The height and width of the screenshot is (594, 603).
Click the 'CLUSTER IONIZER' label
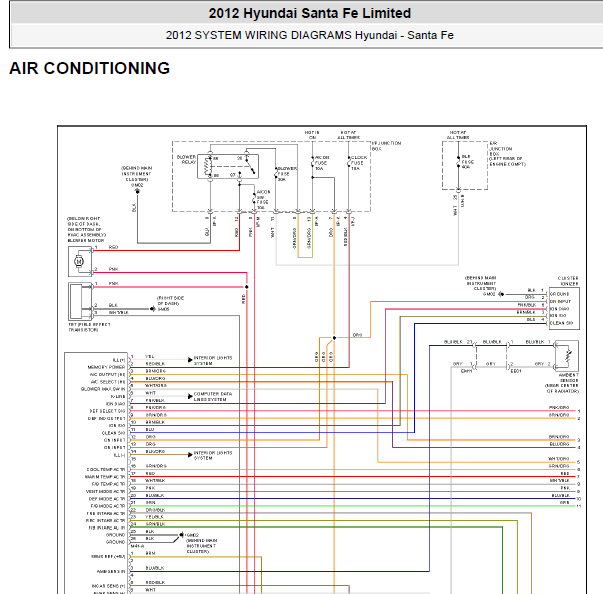click(x=568, y=281)
